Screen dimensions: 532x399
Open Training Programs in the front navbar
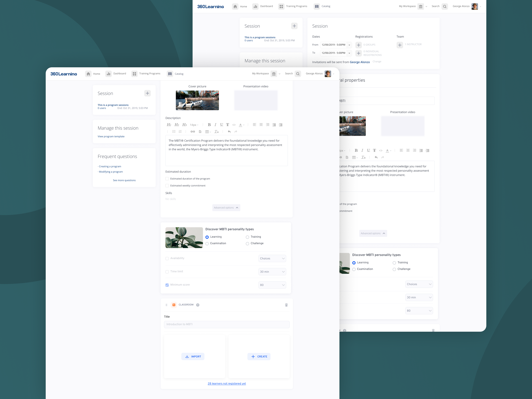tap(146, 74)
